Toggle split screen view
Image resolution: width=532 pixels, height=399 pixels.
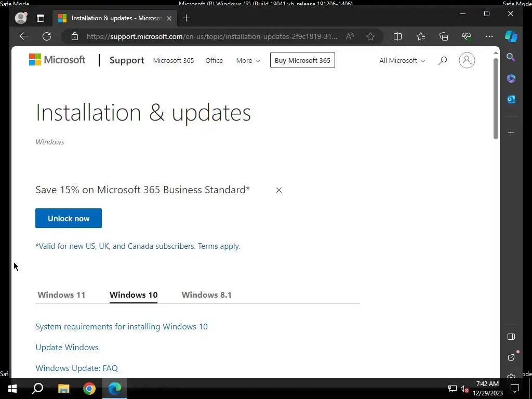pyautogui.click(x=397, y=36)
